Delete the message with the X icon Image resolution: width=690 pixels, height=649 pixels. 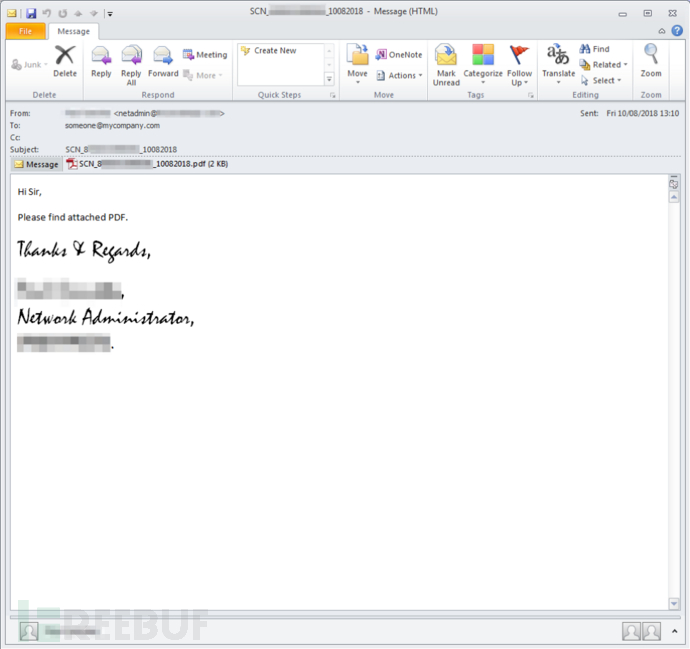pos(65,61)
